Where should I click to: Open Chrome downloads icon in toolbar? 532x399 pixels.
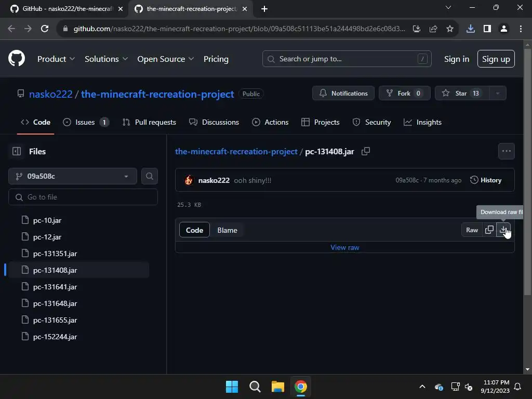pyautogui.click(x=470, y=29)
